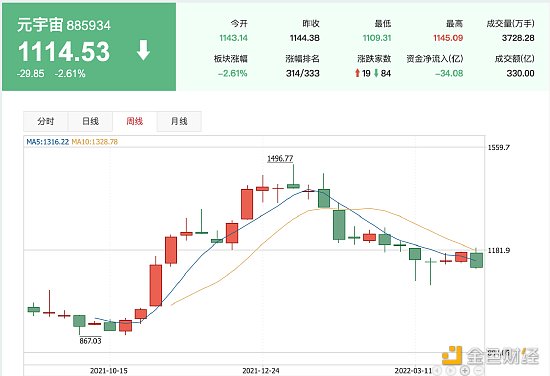Click the MA10:1328.78 indicator label

pyautogui.click(x=95, y=142)
